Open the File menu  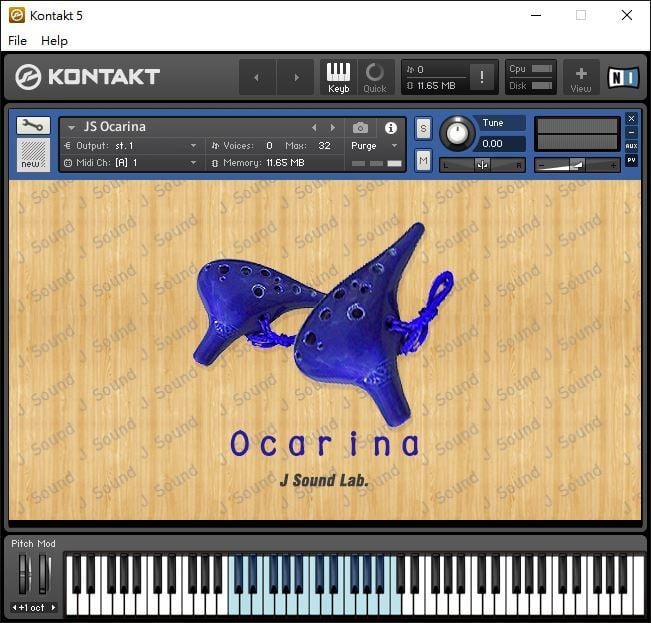[17, 41]
